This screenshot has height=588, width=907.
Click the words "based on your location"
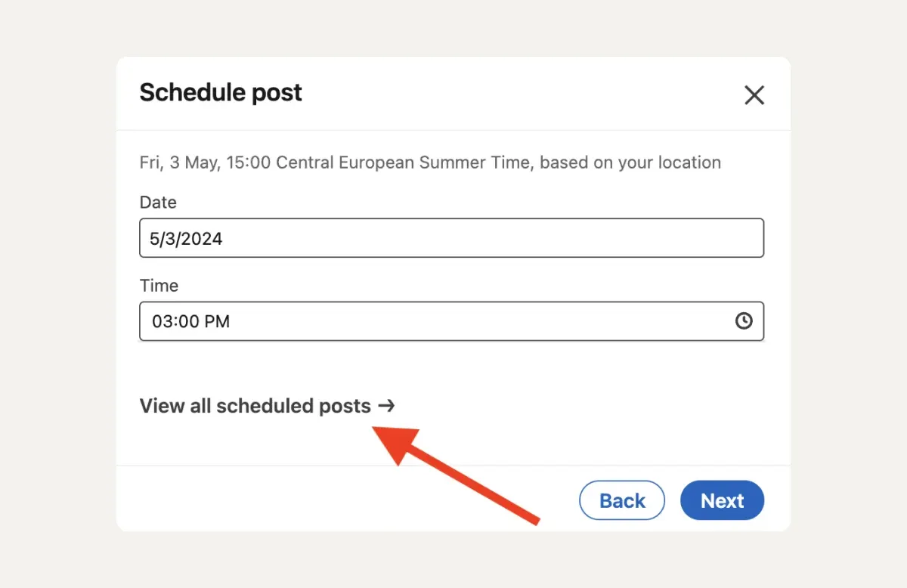630,162
